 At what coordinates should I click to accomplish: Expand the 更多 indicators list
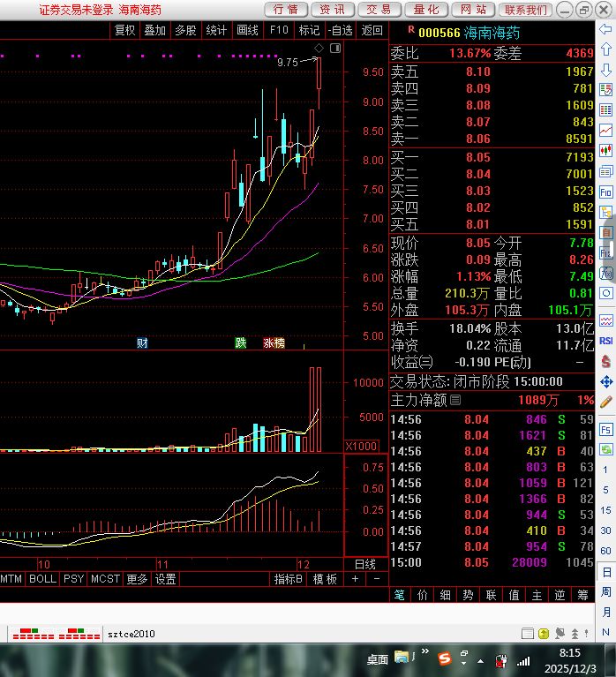pyautogui.click(x=137, y=579)
